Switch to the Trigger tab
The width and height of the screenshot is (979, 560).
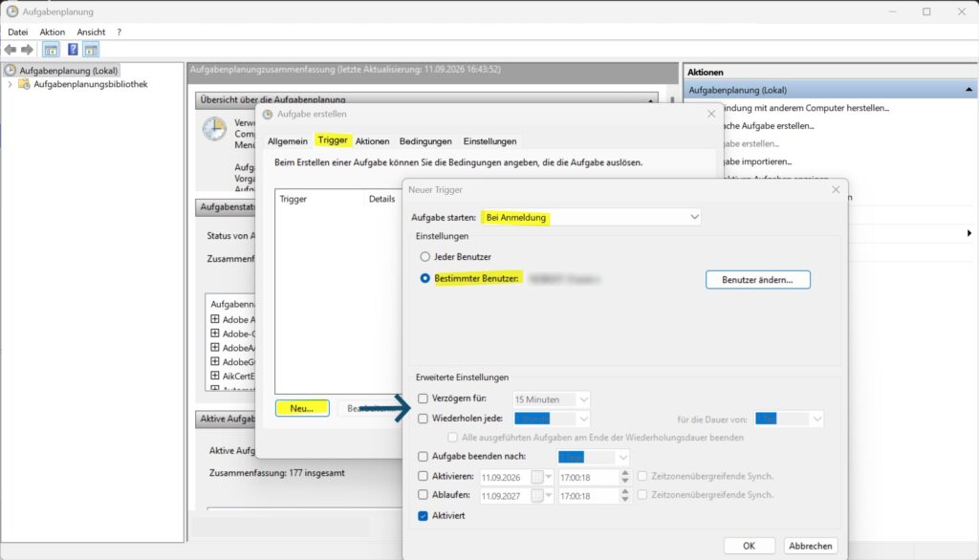click(333, 140)
